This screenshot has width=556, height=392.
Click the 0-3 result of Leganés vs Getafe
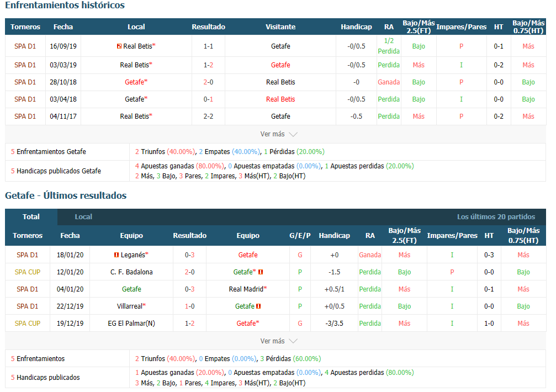pyautogui.click(x=190, y=255)
